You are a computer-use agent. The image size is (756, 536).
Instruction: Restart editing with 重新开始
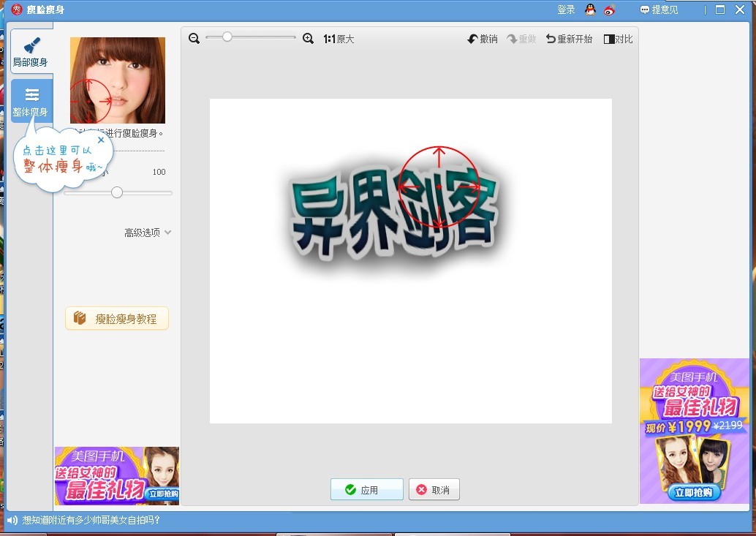[569, 39]
